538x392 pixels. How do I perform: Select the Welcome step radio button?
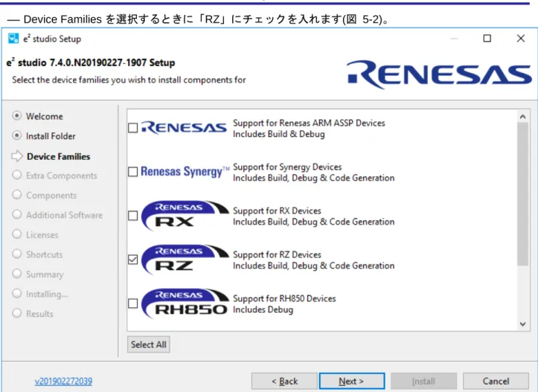tap(17, 115)
